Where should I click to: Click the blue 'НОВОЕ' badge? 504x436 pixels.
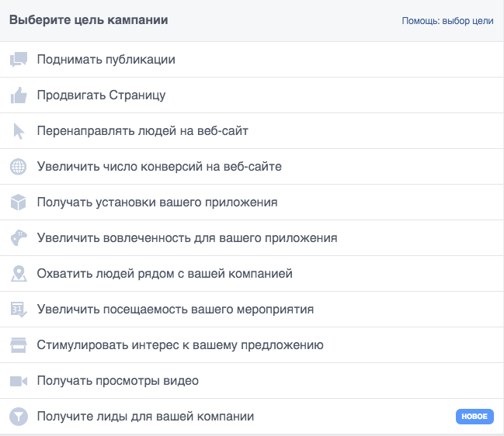(x=474, y=417)
